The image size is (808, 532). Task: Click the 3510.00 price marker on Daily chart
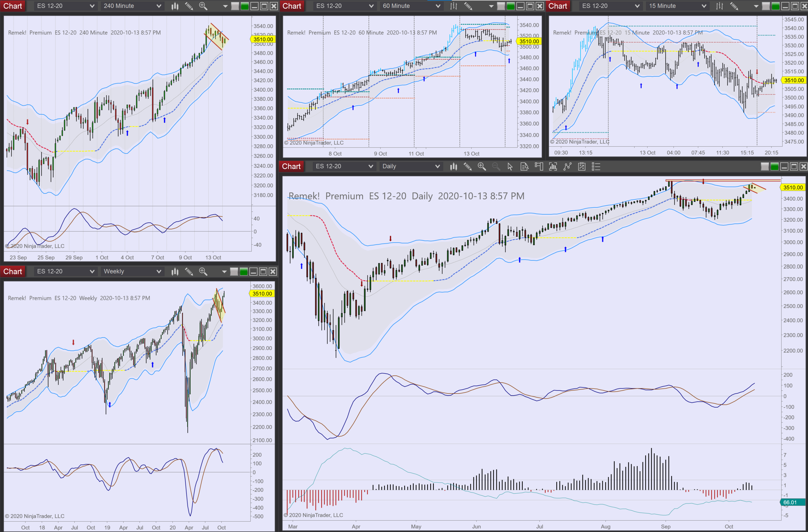tap(793, 188)
